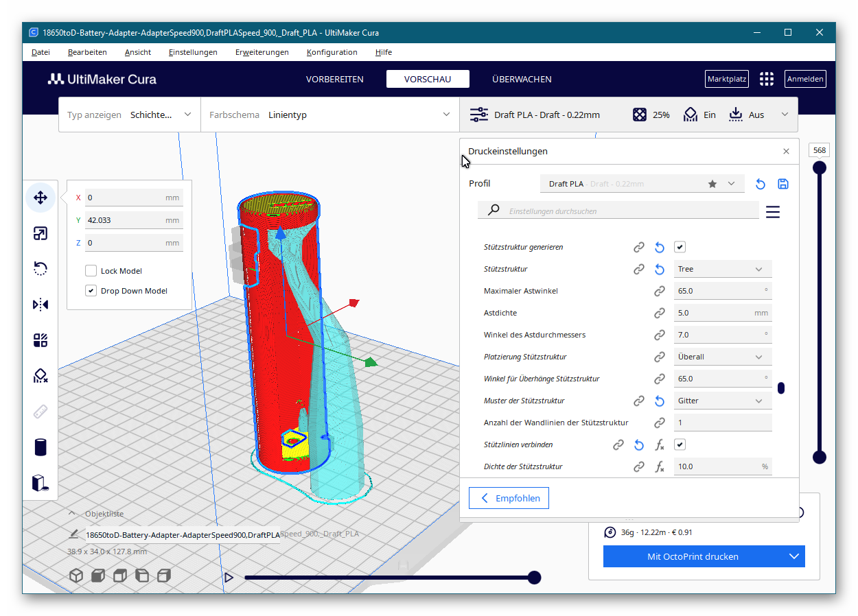Select the Scale tool icon
The image size is (858, 616).
coord(40,234)
